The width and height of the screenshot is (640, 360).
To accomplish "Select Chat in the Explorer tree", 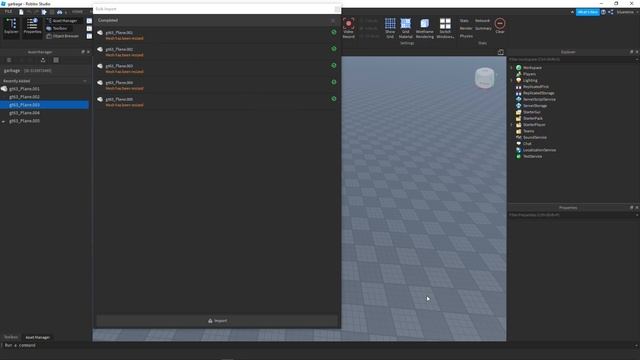I will (x=527, y=144).
